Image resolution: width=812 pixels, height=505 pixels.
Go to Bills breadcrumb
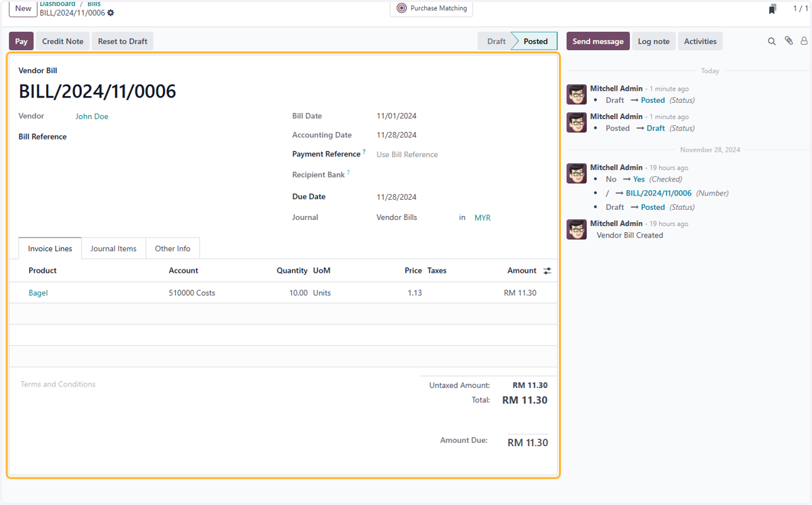[94, 4]
